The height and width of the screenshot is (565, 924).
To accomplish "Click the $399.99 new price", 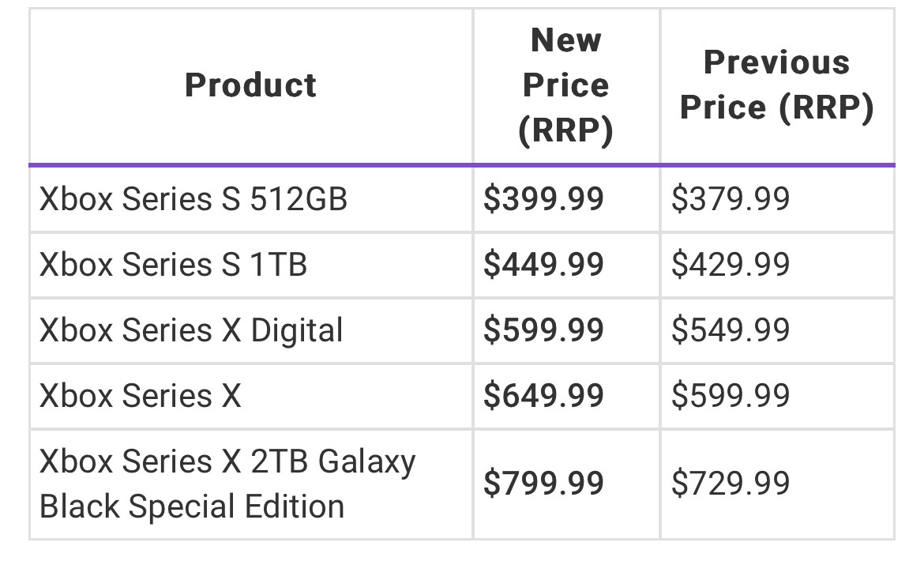I will click(543, 199).
